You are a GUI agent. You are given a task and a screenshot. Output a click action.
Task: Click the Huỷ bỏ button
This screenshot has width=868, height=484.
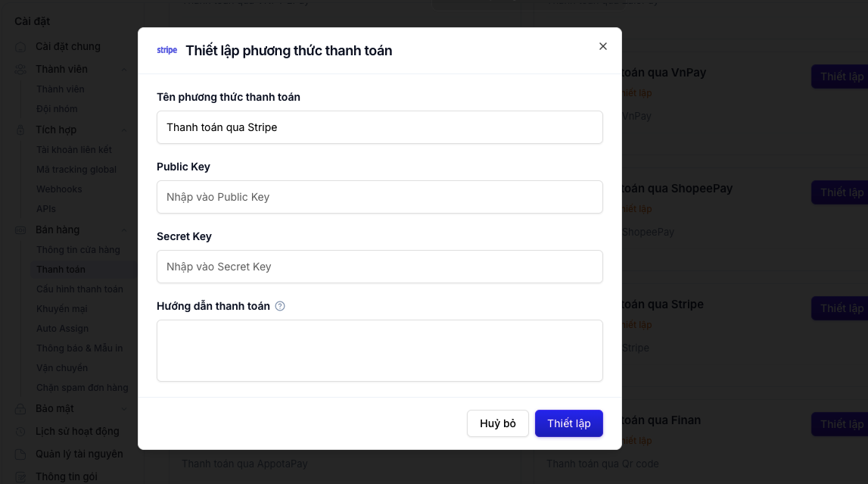click(498, 423)
